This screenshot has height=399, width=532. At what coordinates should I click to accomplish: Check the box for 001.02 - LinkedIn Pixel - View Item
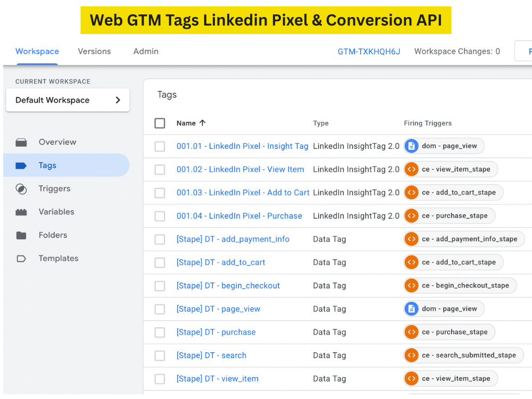pyautogui.click(x=160, y=170)
